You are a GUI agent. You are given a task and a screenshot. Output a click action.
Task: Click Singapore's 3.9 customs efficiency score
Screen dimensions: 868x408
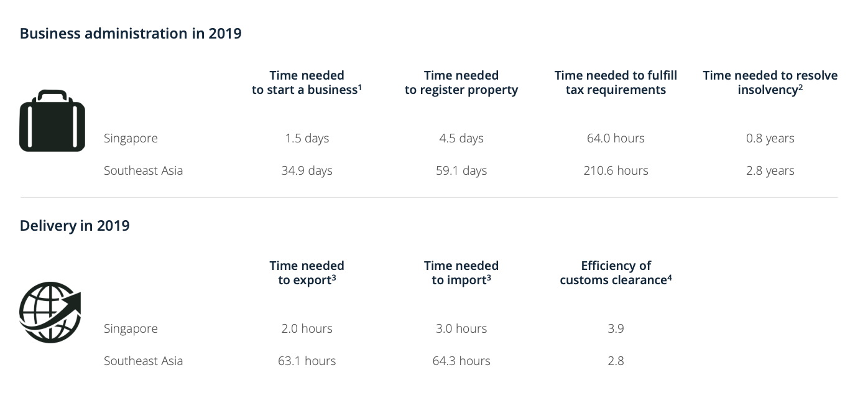coord(616,328)
